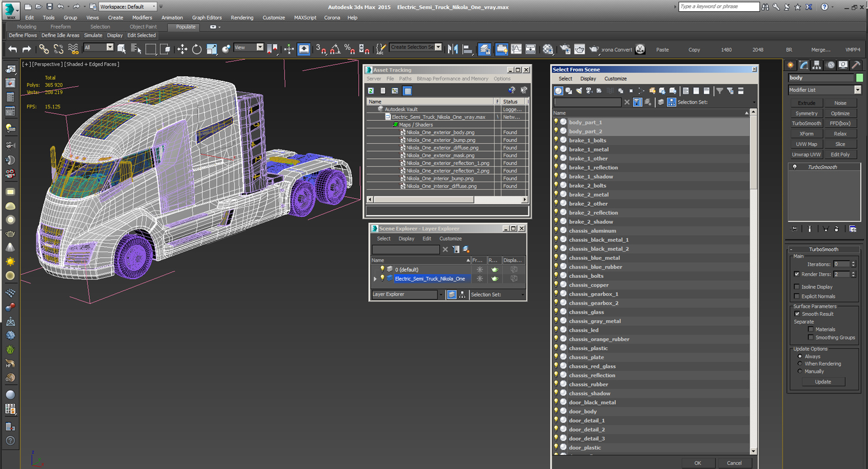Activate the Select and Move tool
Viewport: 868px width, 469px height.
coord(182,49)
